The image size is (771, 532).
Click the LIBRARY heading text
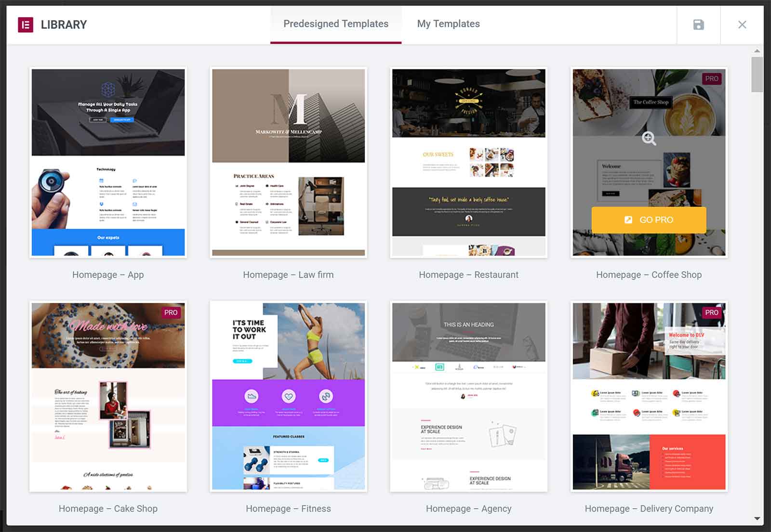tap(64, 25)
